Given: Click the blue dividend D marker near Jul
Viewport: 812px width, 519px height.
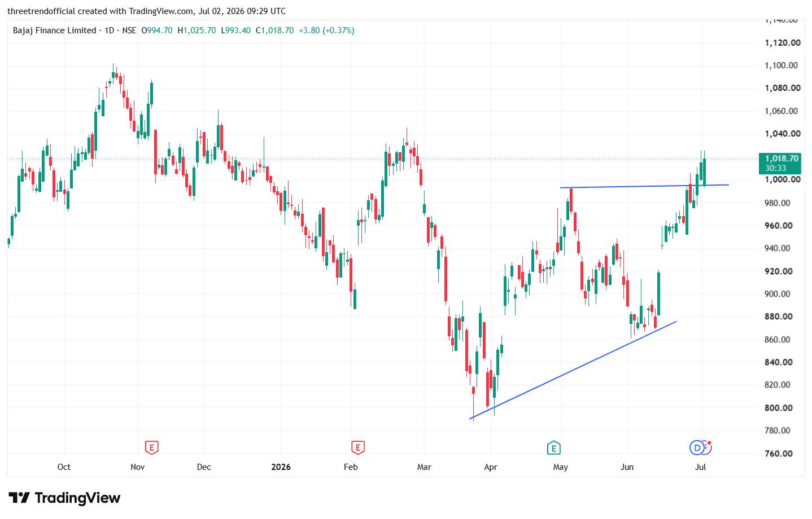Looking at the screenshot, I should point(697,448).
